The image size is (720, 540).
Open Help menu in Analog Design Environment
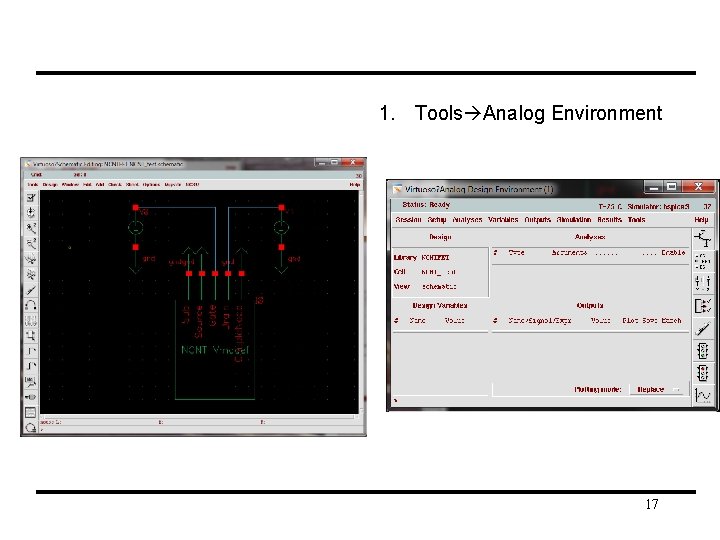click(x=701, y=220)
